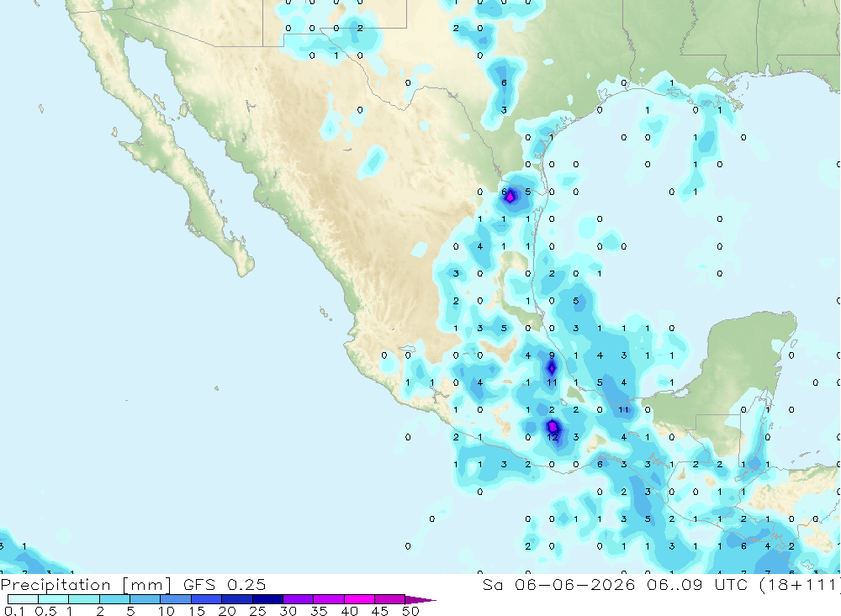Click the legend tick label '50'
The image size is (841, 616).
click(411, 611)
